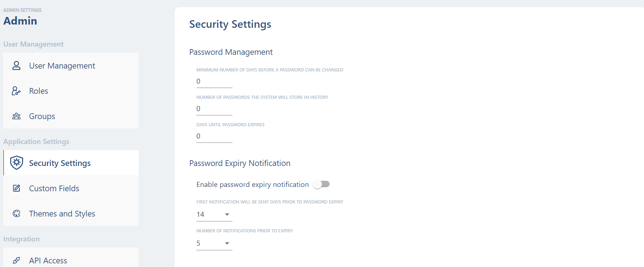
Task: Open User Management page
Action: tap(71, 66)
